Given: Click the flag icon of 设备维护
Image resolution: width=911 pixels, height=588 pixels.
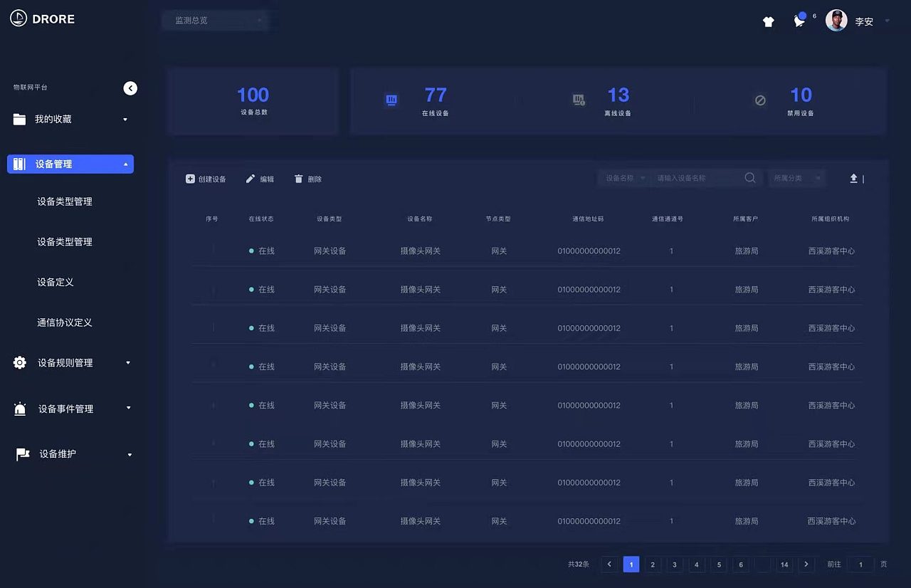Looking at the screenshot, I should click(x=23, y=454).
